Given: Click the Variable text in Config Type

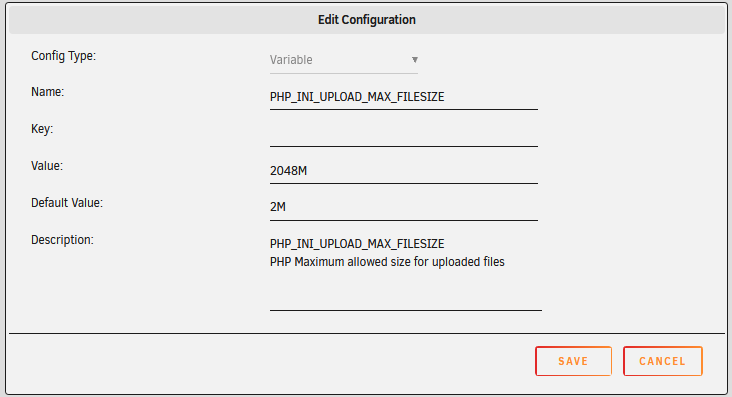Looking at the screenshot, I should tap(291, 60).
